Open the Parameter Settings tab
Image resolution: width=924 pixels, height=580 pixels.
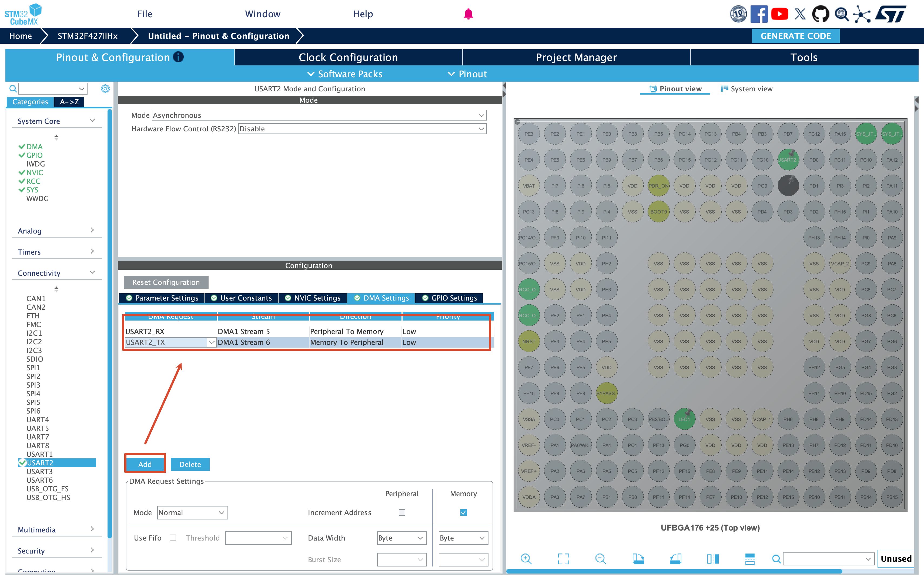(162, 298)
